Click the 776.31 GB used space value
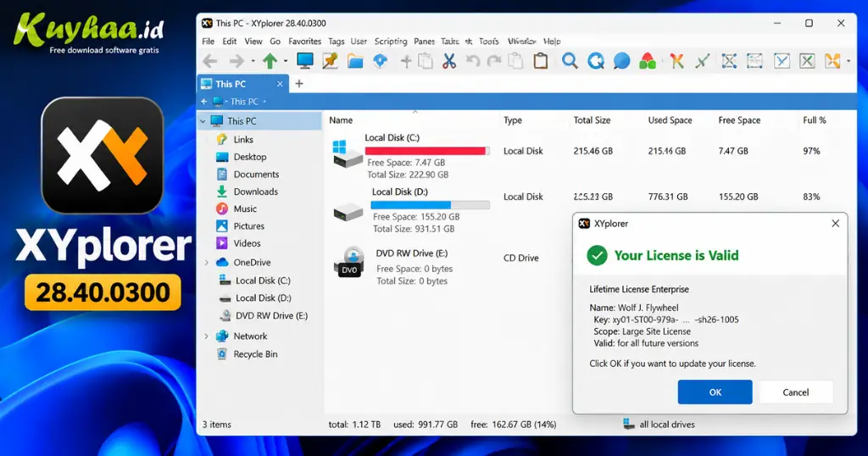This screenshot has height=456, width=868. coord(668,197)
